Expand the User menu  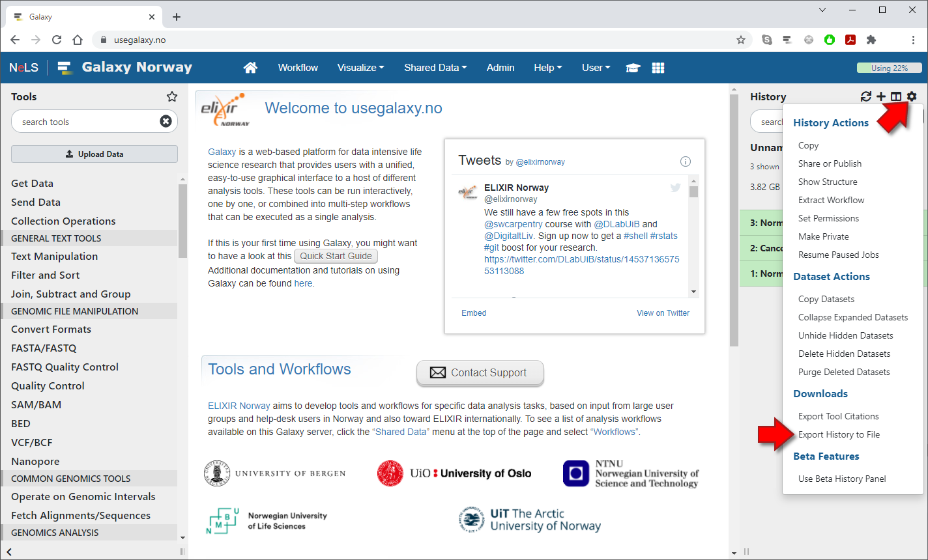point(596,68)
